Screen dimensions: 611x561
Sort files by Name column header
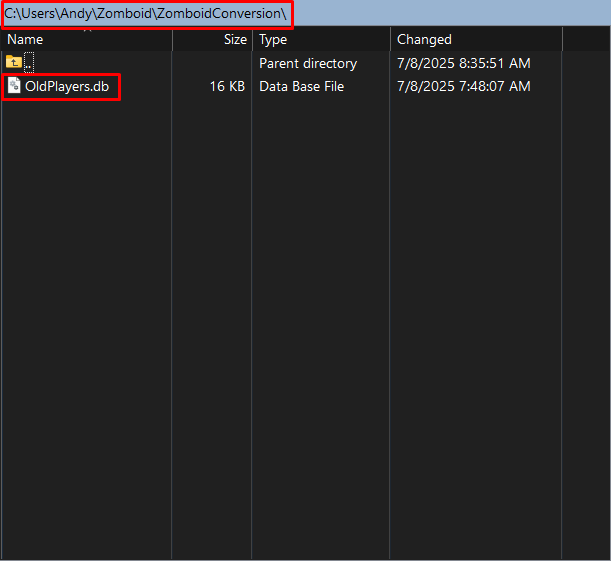[x=25, y=39]
